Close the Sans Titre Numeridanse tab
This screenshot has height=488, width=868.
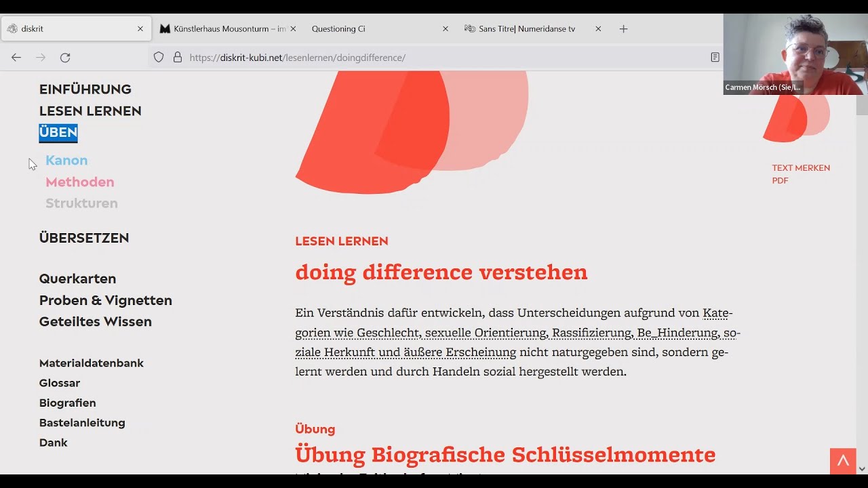pos(598,28)
